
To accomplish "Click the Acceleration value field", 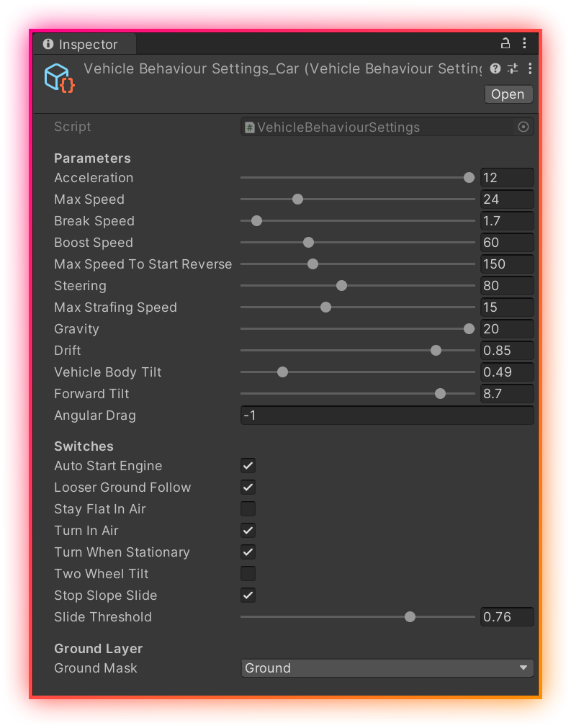I will (x=507, y=178).
